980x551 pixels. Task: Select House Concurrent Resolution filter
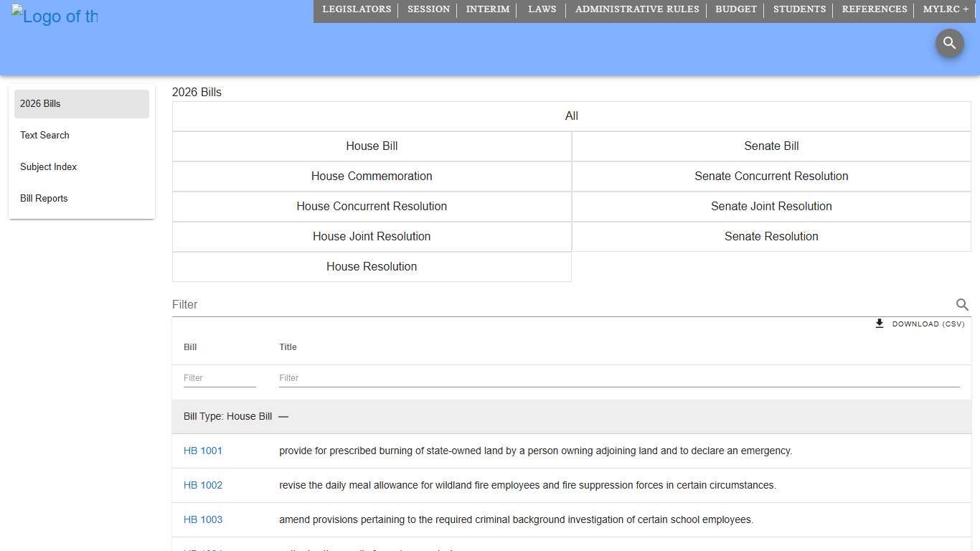[372, 207]
